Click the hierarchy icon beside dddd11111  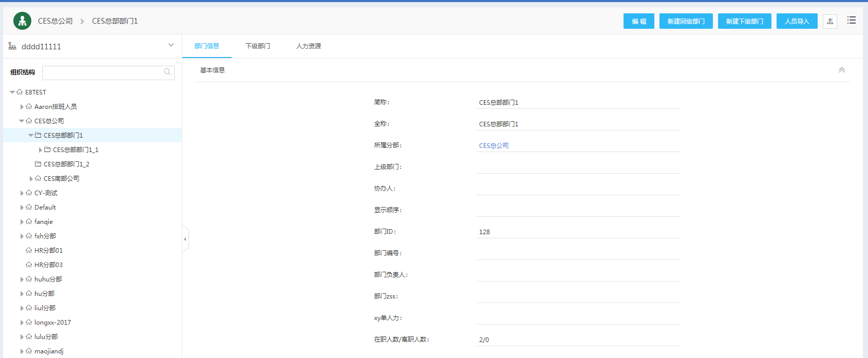12,46
